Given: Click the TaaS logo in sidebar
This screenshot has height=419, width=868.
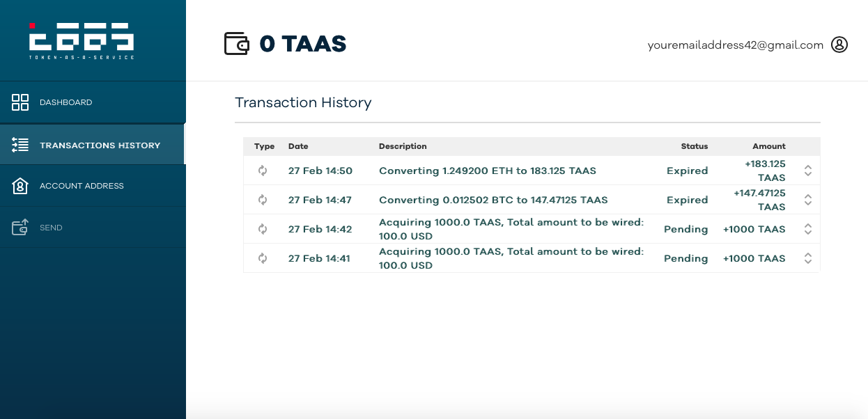Looking at the screenshot, I should [x=82, y=40].
